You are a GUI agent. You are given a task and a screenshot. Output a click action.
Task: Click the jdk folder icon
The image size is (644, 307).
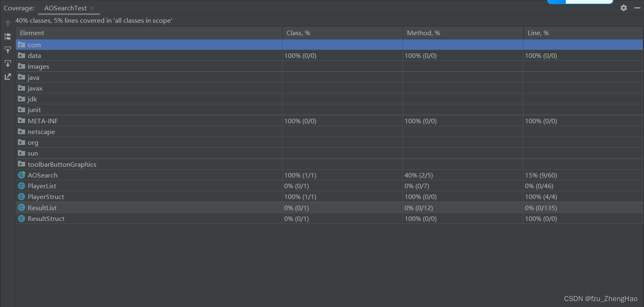[22, 98]
